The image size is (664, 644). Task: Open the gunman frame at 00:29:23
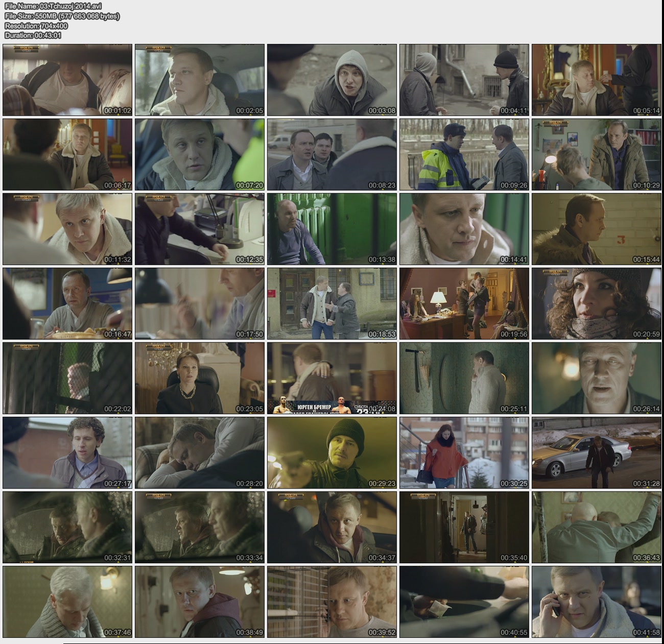coord(331,452)
